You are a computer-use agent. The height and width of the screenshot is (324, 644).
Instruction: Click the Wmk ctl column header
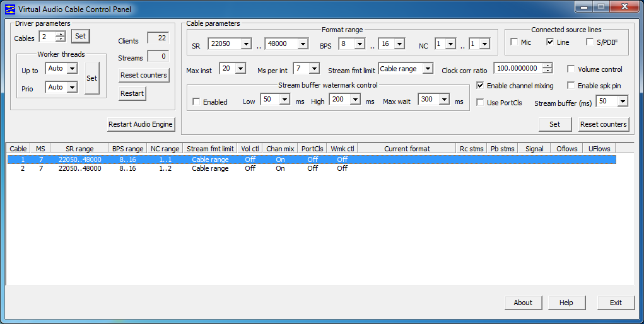pyautogui.click(x=342, y=149)
